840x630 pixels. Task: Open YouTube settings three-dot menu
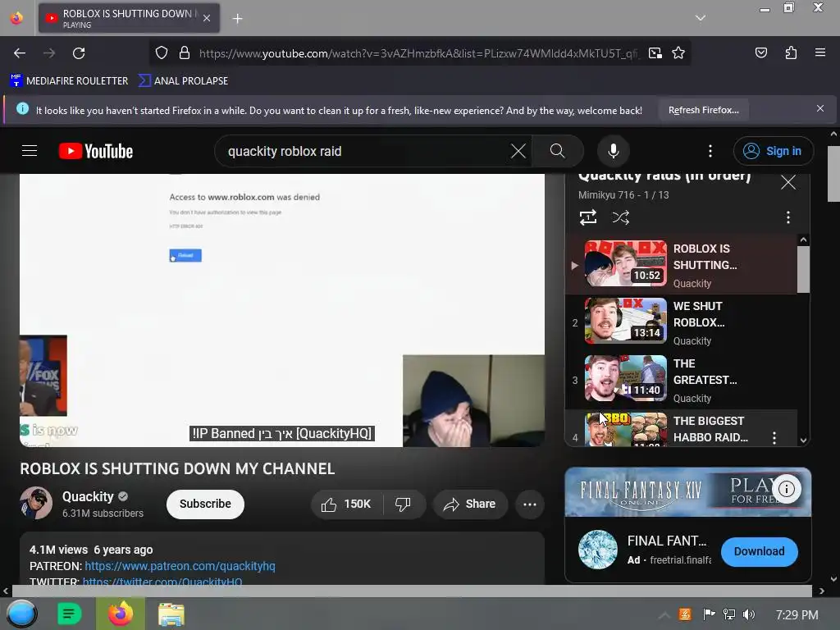click(710, 151)
